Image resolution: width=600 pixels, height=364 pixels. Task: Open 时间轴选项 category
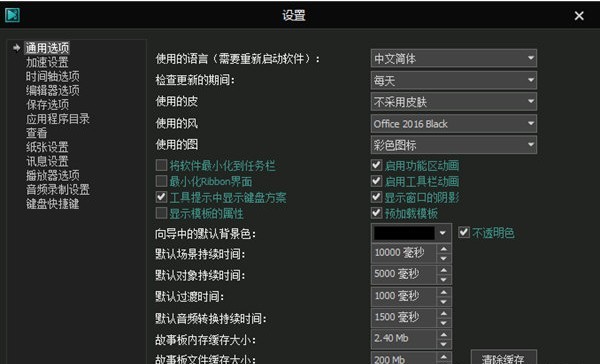53,76
